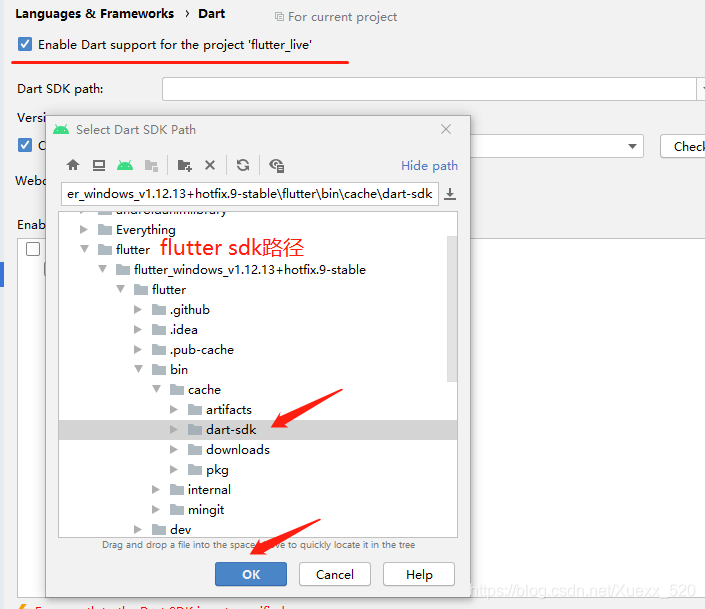This screenshot has width=705, height=609.
Task: Confirm selection with OK button
Action: pyautogui.click(x=250, y=574)
